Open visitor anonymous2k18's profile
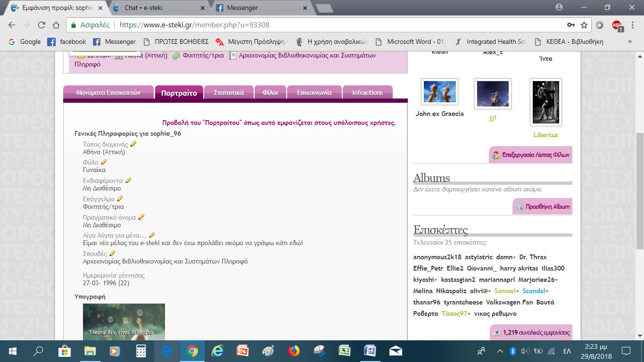Screen dimensions: 644x362 pyautogui.click(x=437, y=257)
